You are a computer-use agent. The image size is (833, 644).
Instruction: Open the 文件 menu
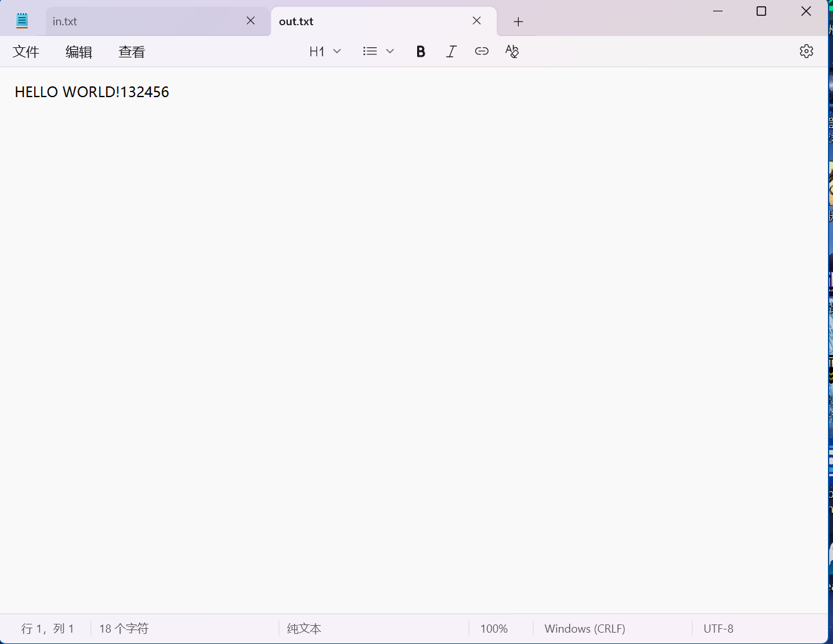click(x=26, y=52)
